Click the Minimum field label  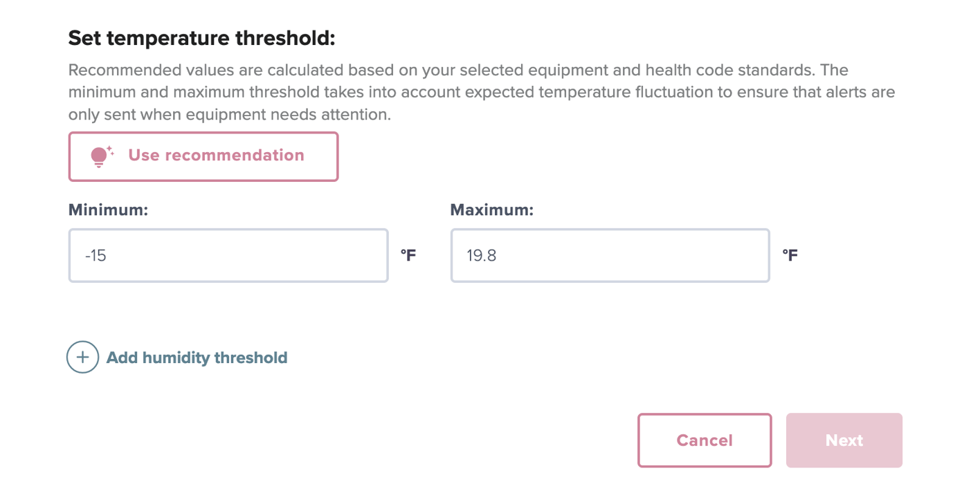[x=108, y=210]
